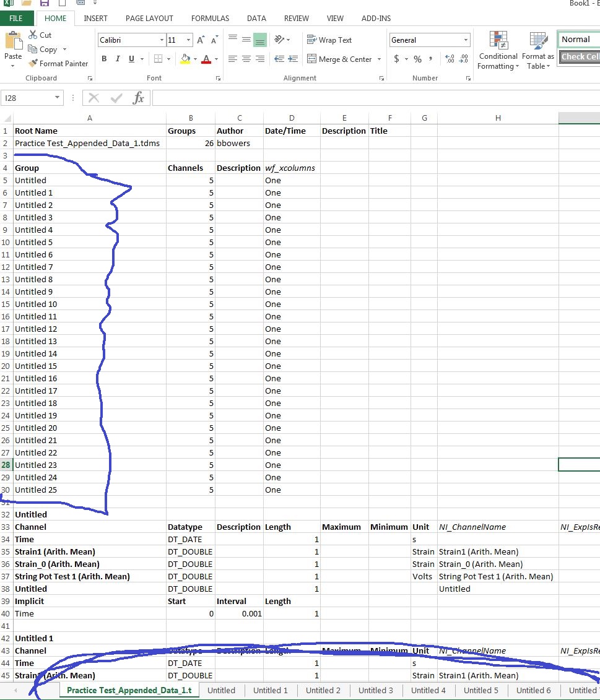Viewport: 600px width, 700px height.
Task: Open Conditional Formatting menu
Action: point(498,51)
